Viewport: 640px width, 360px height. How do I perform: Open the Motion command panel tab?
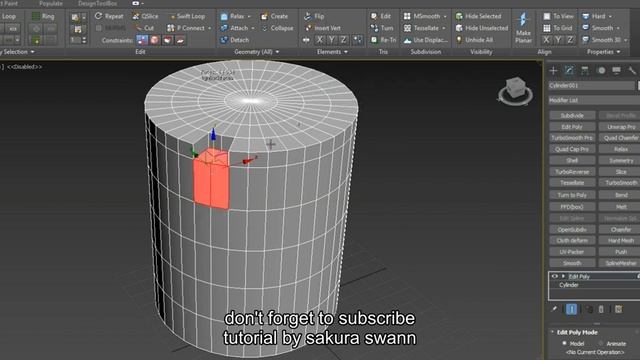coord(601,71)
